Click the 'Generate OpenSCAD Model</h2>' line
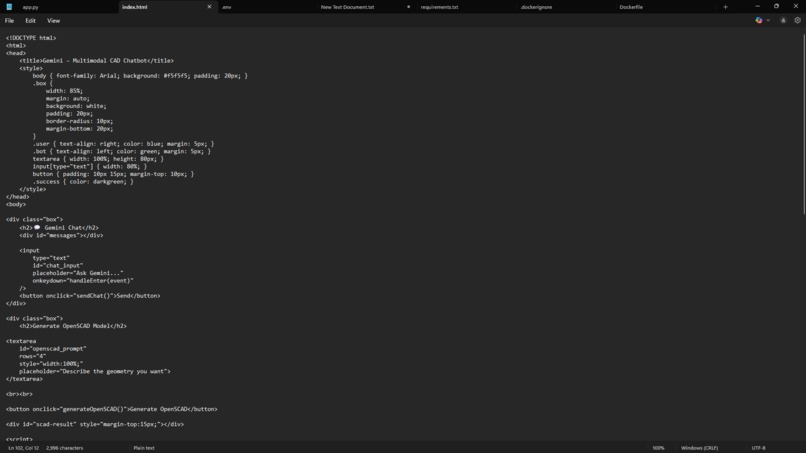This screenshot has width=806, height=453. (73, 326)
